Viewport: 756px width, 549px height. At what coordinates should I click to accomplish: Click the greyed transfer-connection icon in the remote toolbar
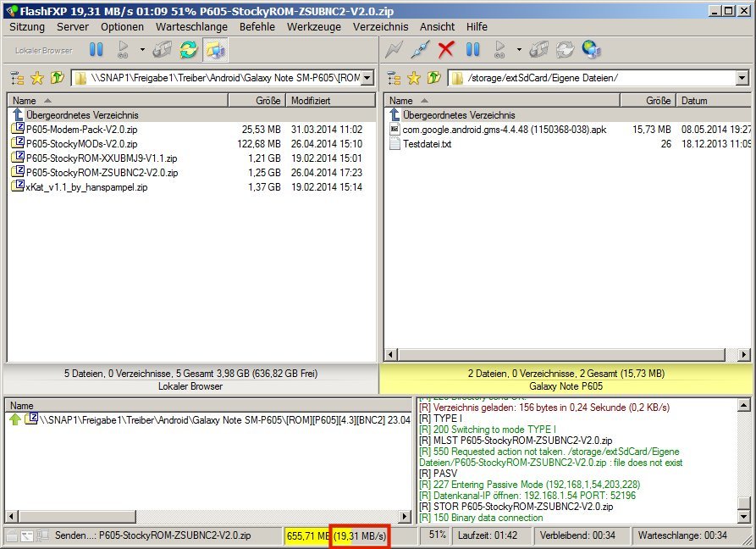tap(538, 50)
